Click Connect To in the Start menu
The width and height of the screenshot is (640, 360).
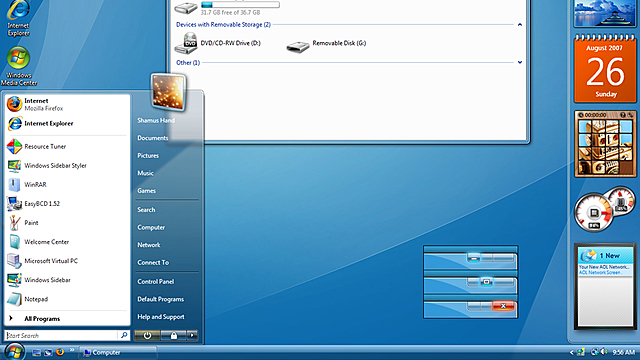tap(153, 262)
